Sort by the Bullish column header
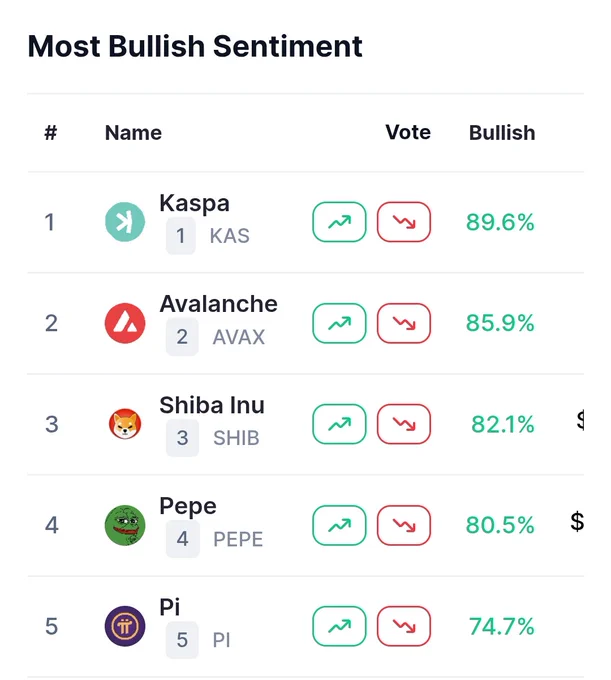 (502, 133)
